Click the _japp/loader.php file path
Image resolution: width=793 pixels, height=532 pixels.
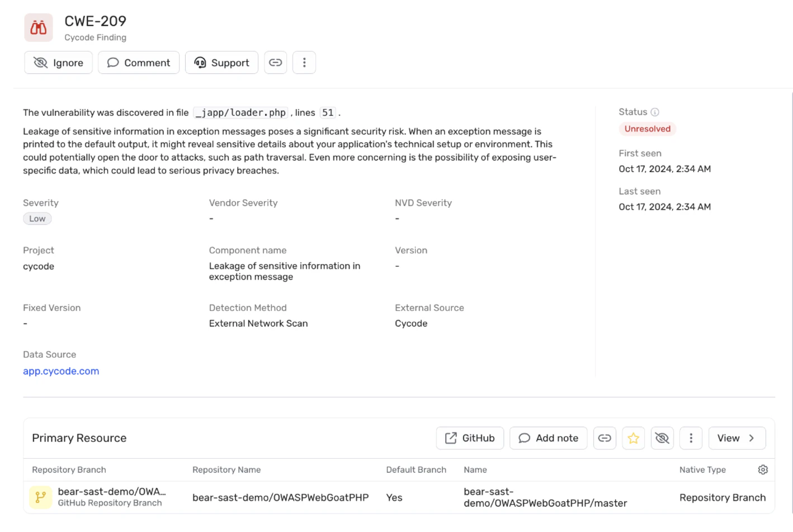pyautogui.click(x=240, y=113)
